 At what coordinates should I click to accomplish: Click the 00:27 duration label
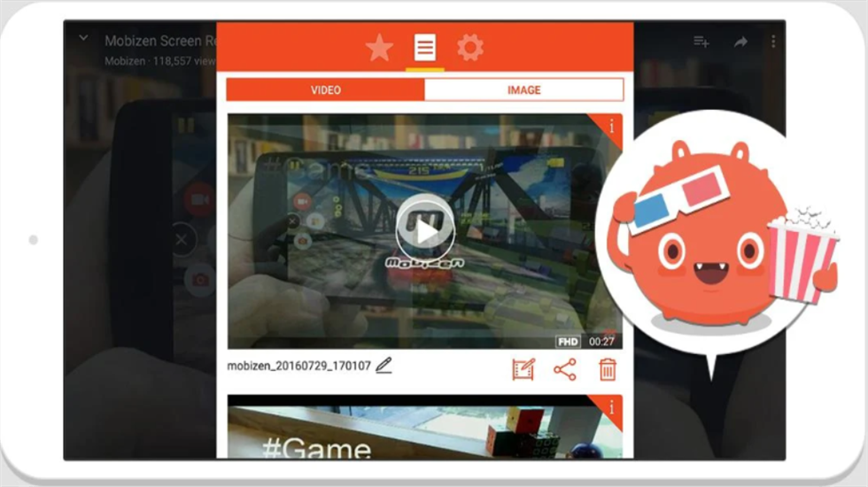[601, 342]
